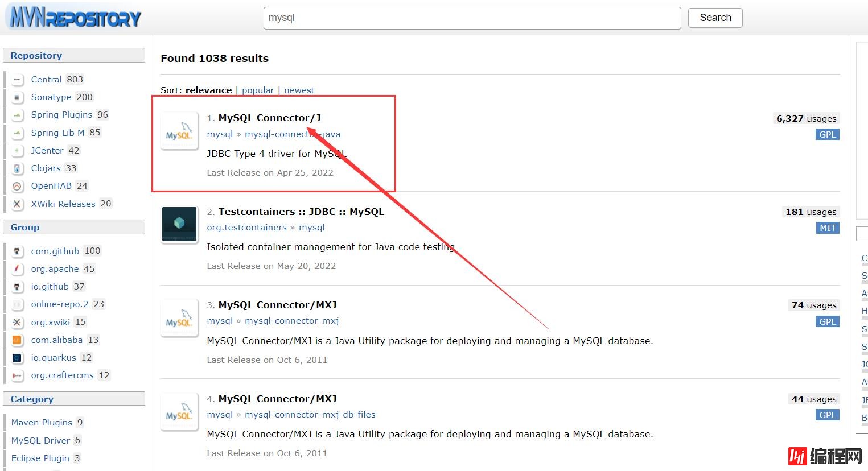Filter by MySQL Driver category

point(40,441)
